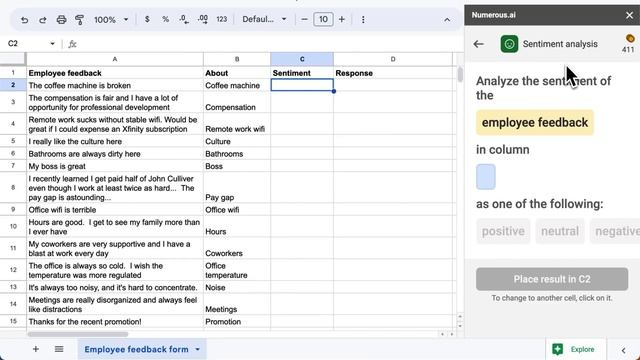Select the positive sentiment chip
The height and width of the screenshot is (360, 640).
503,231
